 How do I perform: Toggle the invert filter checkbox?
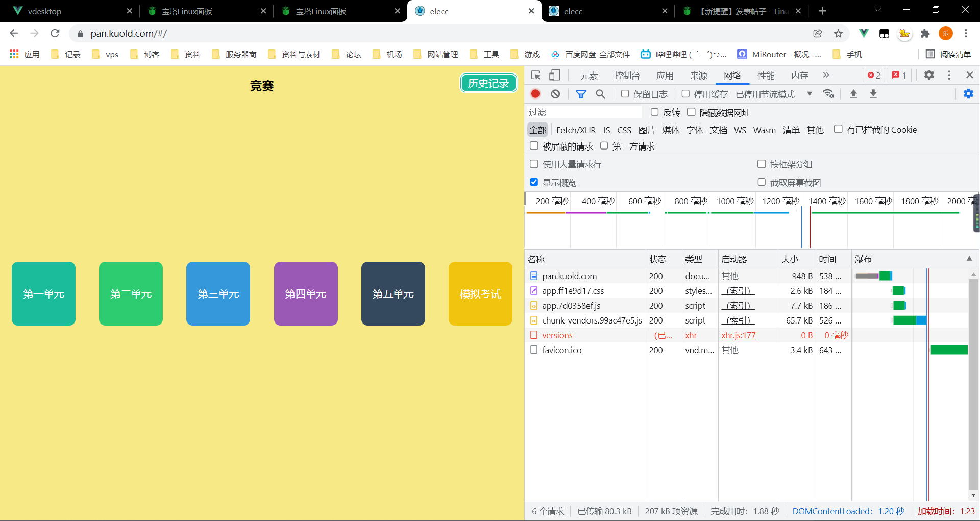point(654,112)
